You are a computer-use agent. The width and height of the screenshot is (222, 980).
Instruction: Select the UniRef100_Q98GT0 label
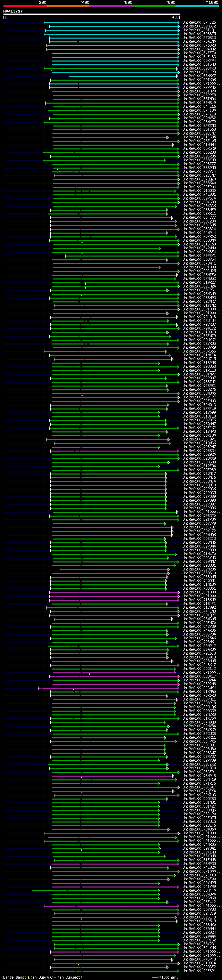(199, 516)
